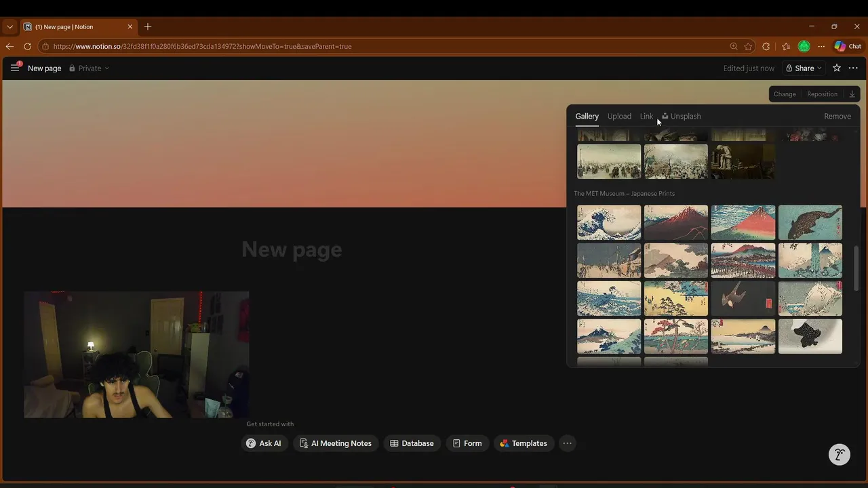Screen dimensions: 868x488
Task: Add page to favorites with star icon
Action: (x=837, y=68)
